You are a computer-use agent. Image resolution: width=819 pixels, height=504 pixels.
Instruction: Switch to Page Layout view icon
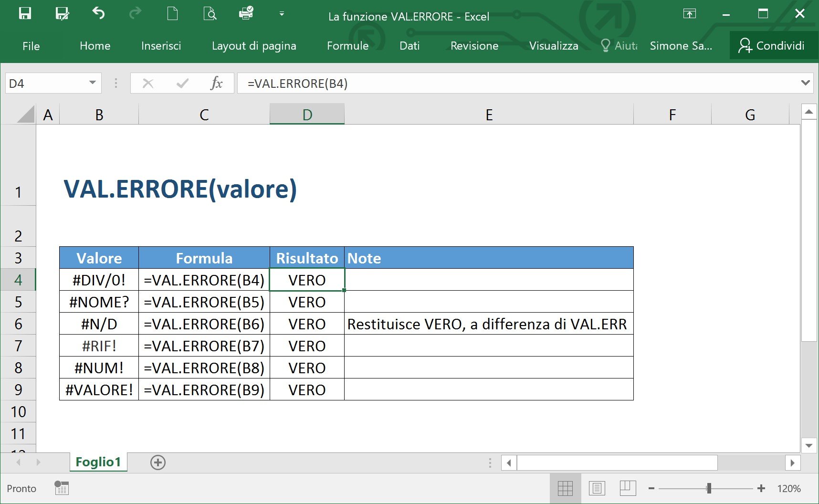tap(597, 488)
